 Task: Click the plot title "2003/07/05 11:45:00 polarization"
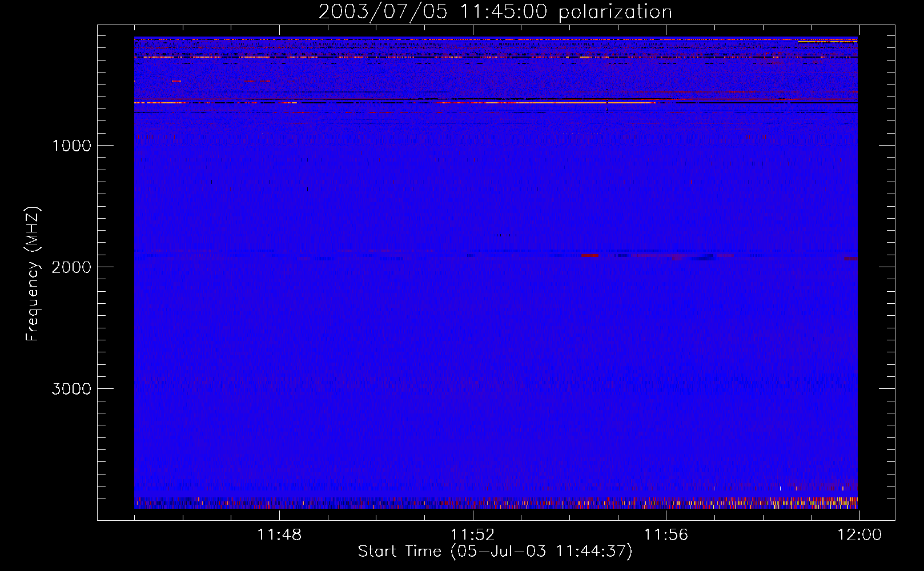(495, 12)
